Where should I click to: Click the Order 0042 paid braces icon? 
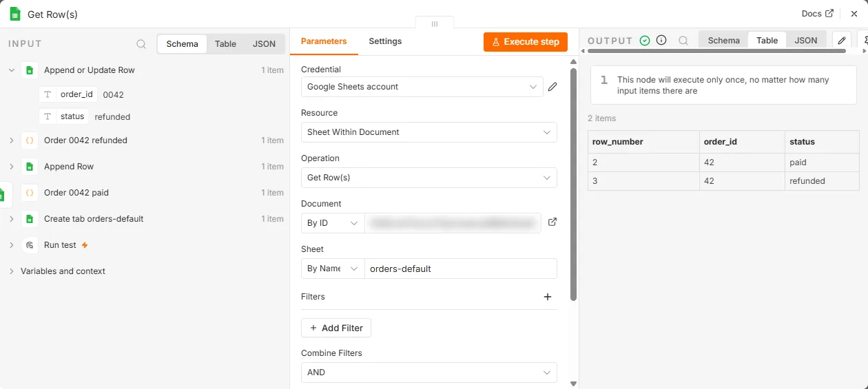[30, 193]
